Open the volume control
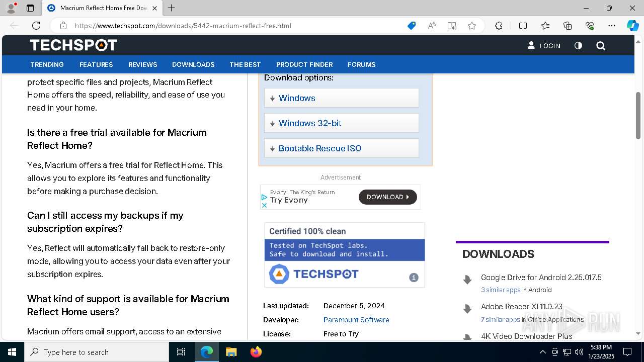The height and width of the screenshot is (362, 644). [579, 352]
